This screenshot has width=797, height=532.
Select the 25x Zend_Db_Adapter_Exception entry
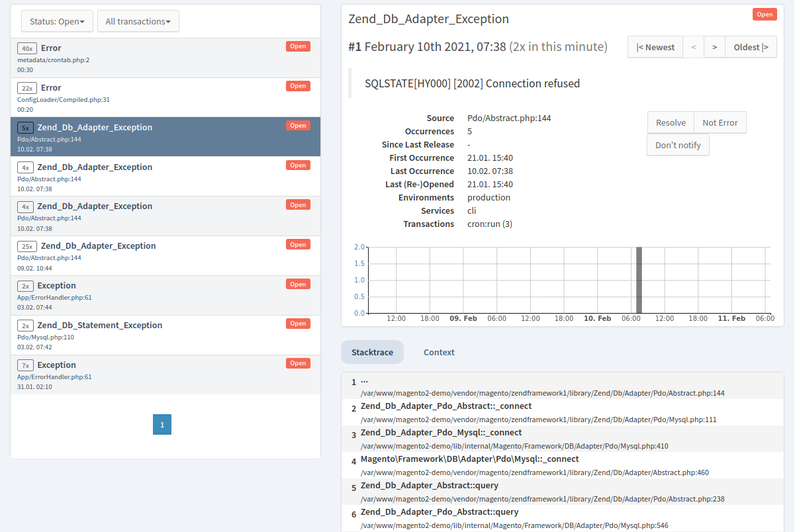coord(165,256)
